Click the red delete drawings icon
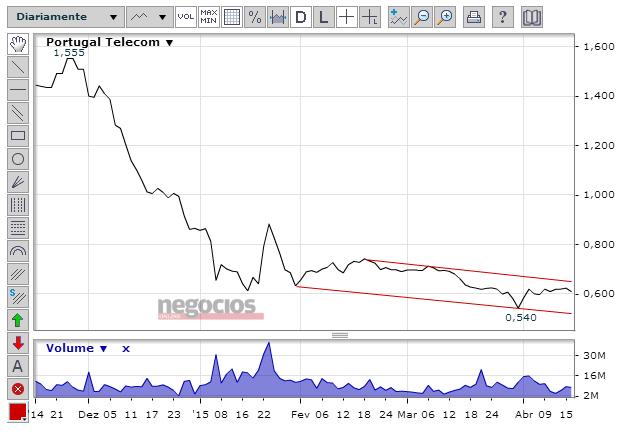Screen dimensions: 640x434 point(18,389)
